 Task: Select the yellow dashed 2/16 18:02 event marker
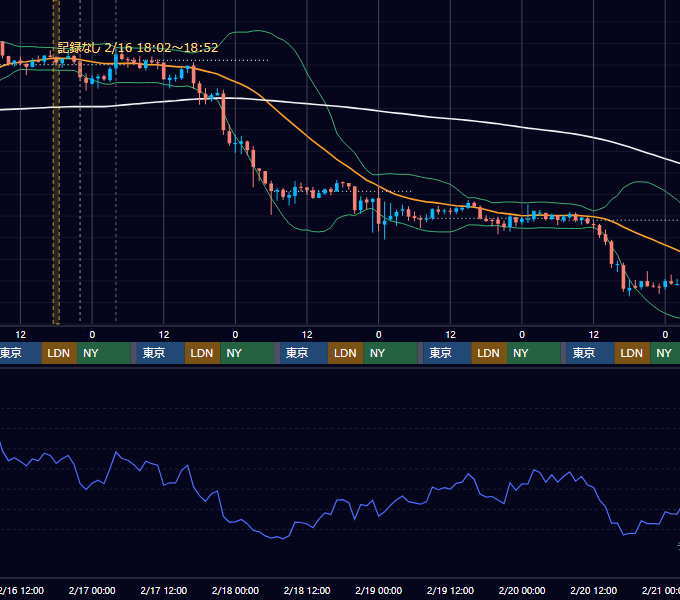[56, 162]
